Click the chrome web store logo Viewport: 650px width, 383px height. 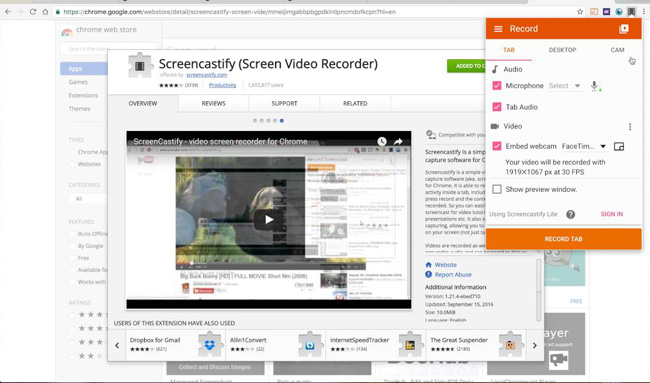(67, 30)
